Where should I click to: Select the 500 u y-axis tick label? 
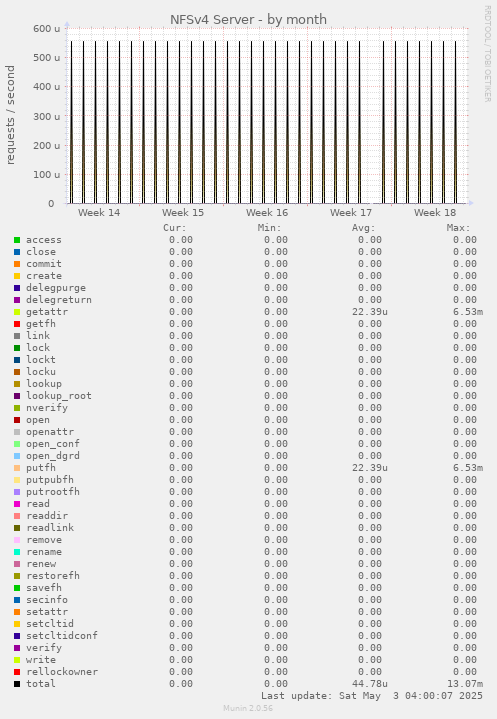tap(46, 58)
